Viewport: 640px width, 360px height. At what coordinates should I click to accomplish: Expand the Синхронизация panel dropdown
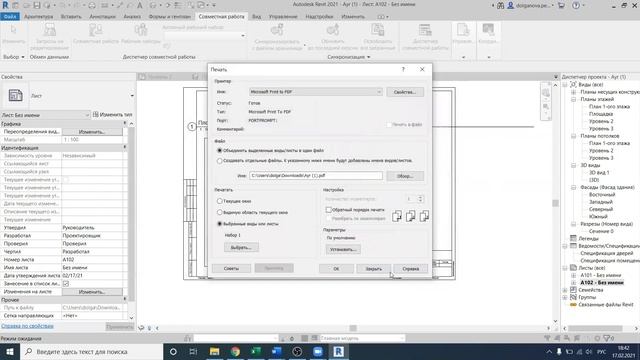point(349,57)
